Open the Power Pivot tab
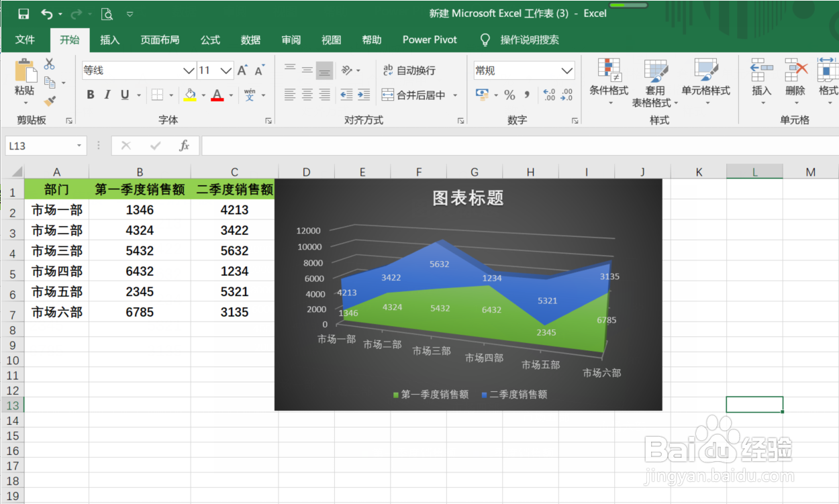 click(x=430, y=40)
